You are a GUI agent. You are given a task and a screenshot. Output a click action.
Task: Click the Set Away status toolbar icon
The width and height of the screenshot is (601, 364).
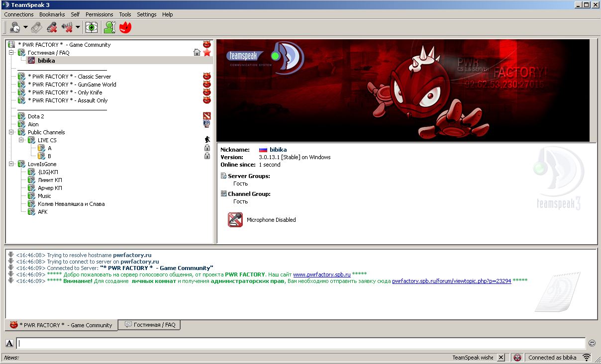click(x=15, y=27)
